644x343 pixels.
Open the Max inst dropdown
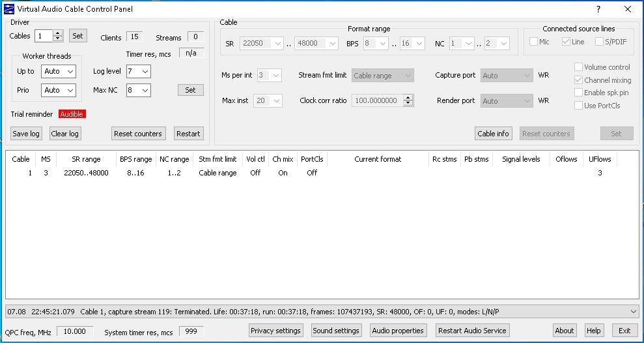[x=268, y=100]
